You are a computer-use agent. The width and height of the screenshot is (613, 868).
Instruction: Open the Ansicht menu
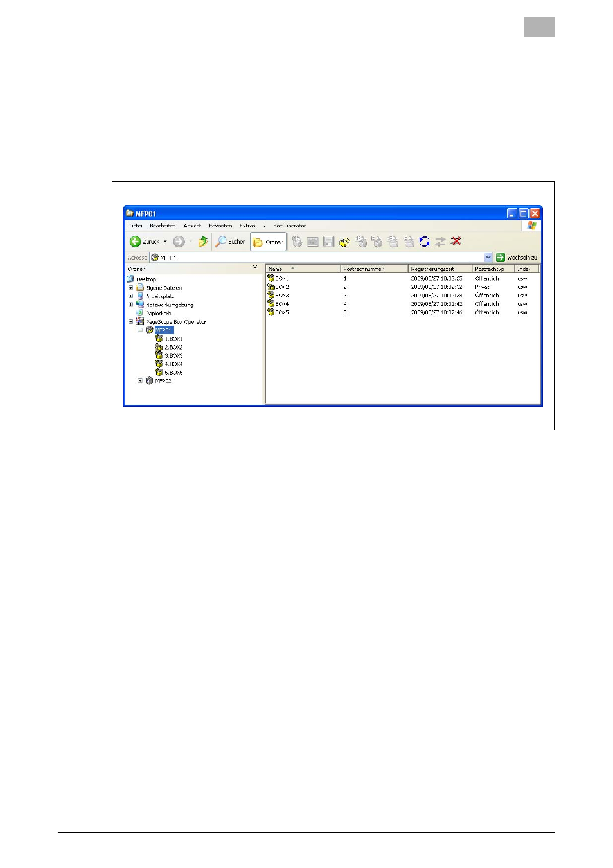click(192, 226)
